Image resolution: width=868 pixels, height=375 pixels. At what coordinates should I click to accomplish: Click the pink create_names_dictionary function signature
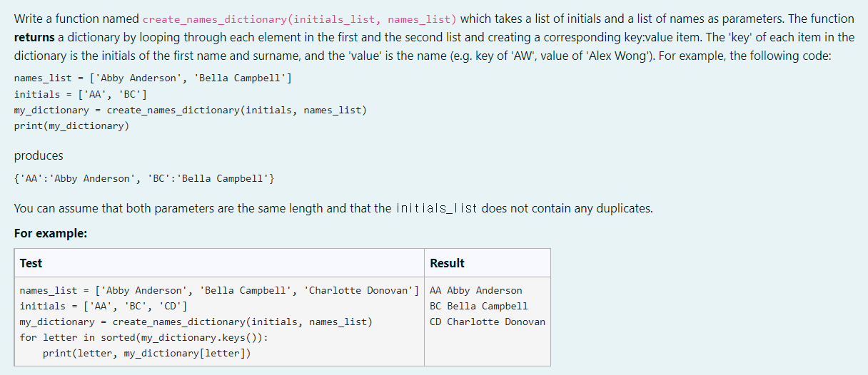(300, 19)
